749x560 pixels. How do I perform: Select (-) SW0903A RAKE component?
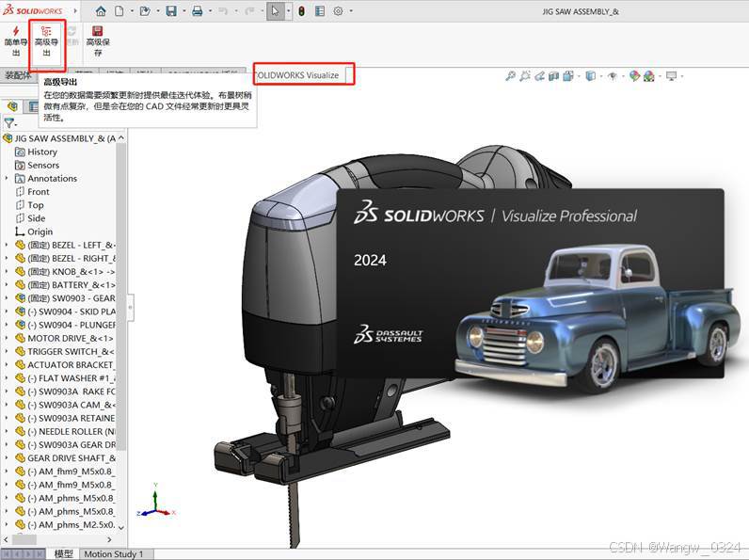pyautogui.click(x=65, y=392)
